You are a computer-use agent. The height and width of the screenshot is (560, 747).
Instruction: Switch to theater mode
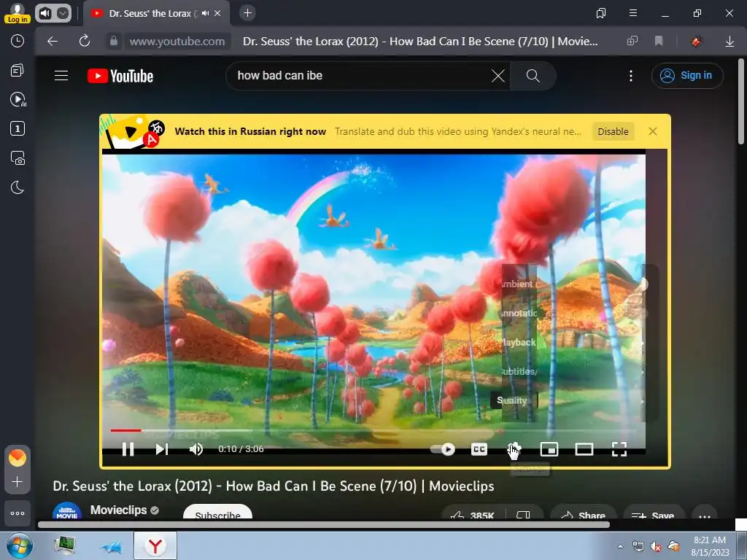(x=584, y=449)
